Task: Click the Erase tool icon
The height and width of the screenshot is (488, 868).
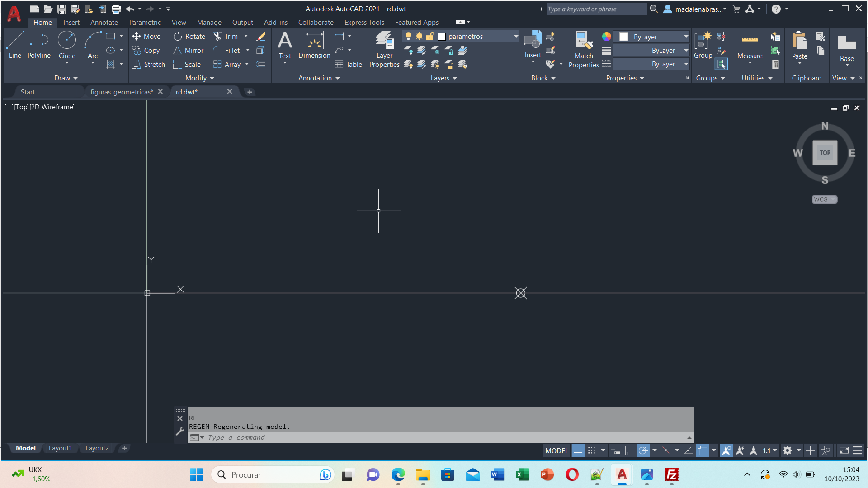Action: pyautogui.click(x=260, y=36)
